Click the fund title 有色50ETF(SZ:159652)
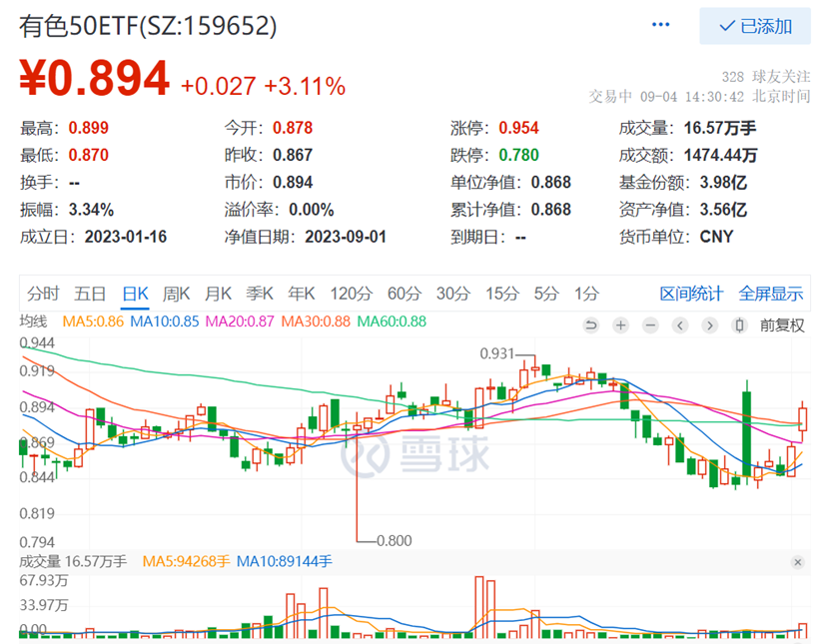The height and width of the screenshot is (644, 830). click(148, 26)
